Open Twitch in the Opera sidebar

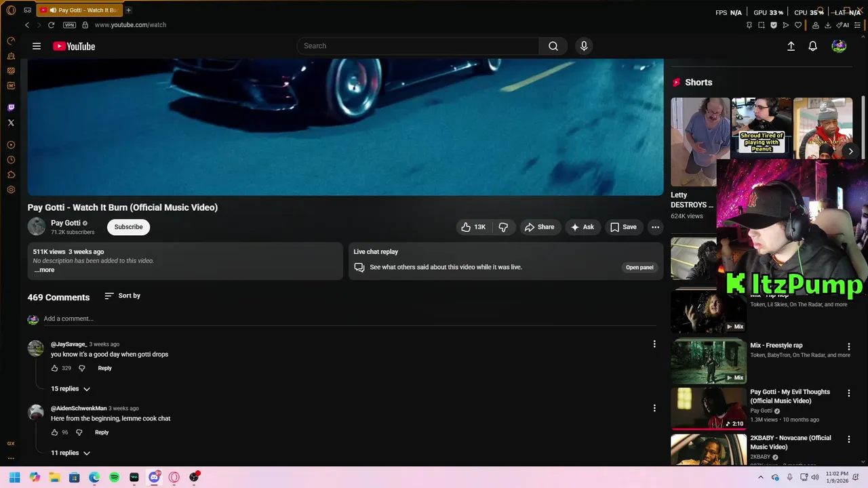click(x=11, y=108)
